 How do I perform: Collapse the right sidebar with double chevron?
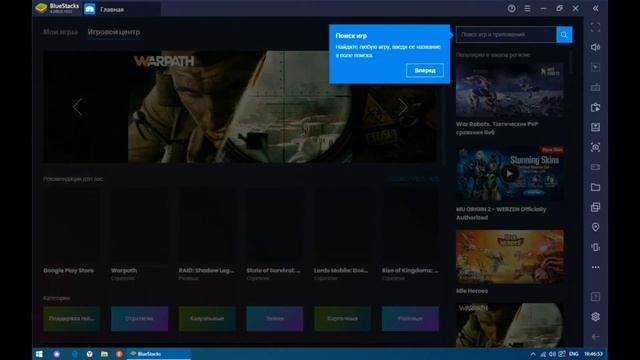coord(596,9)
